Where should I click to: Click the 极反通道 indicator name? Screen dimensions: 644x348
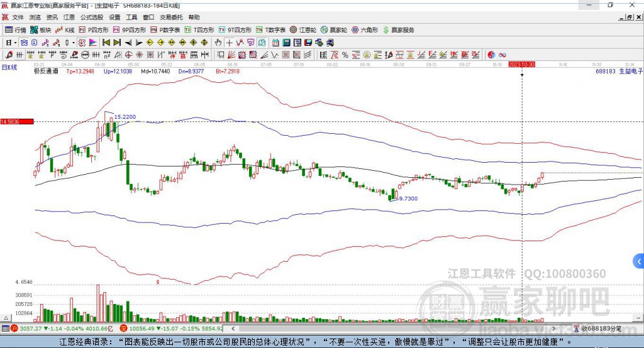[46, 72]
